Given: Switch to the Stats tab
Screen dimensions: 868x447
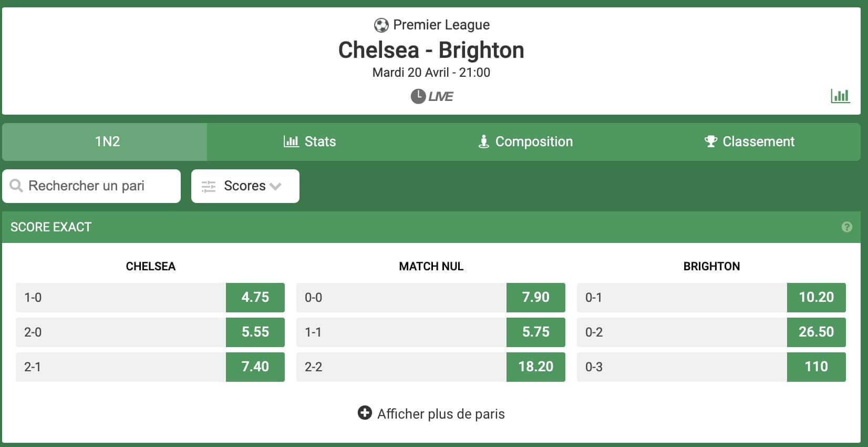Looking at the screenshot, I should coord(309,142).
